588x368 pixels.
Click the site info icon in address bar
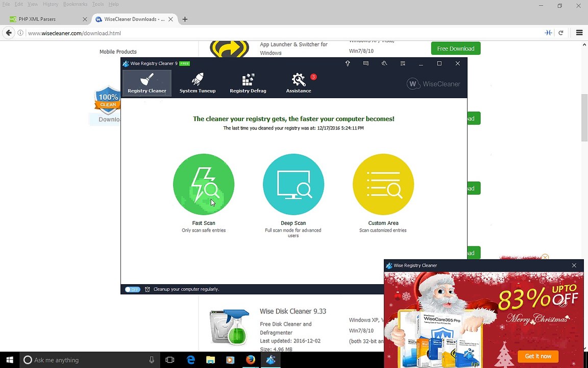[20, 33]
